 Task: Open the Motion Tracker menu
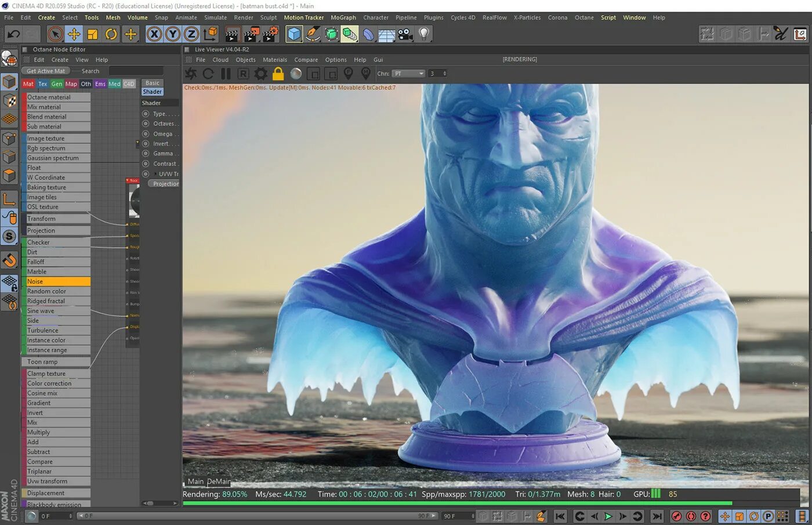[304, 17]
